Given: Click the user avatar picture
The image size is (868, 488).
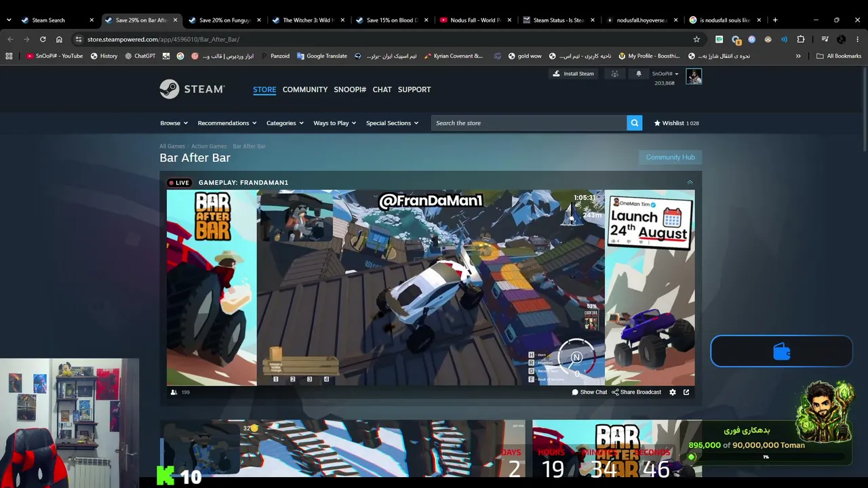Looking at the screenshot, I should coord(694,76).
